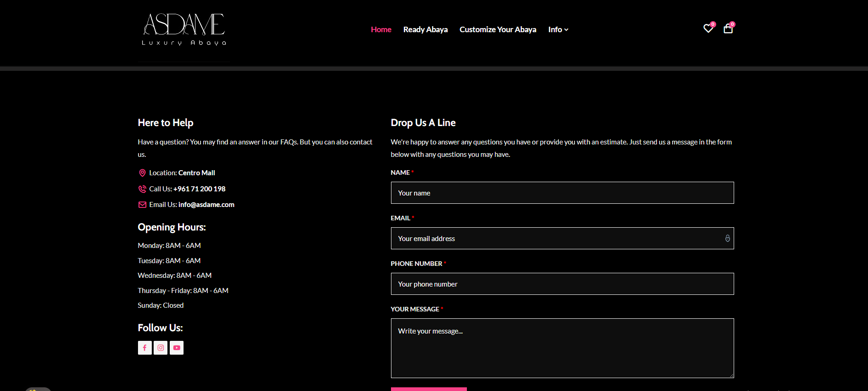Click into the Your phone number field
The width and height of the screenshot is (868, 391).
pos(562,284)
